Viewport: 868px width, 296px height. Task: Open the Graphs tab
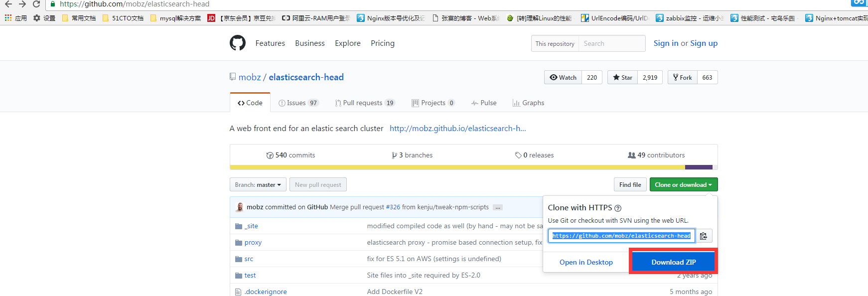pos(528,103)
